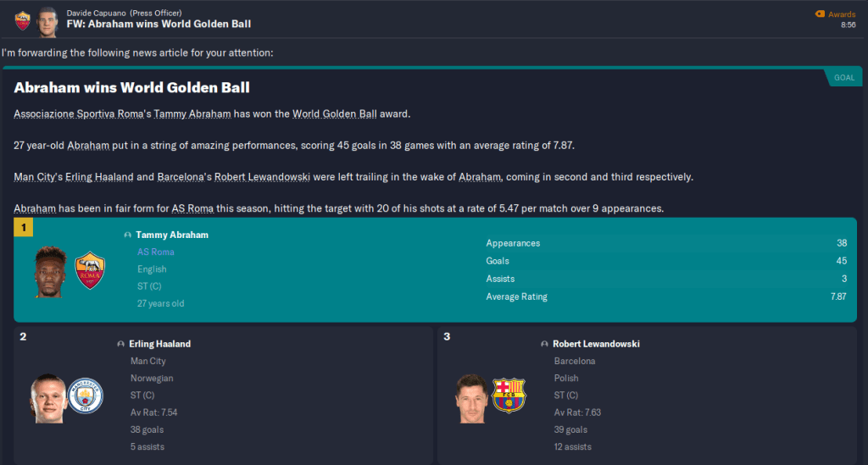Screen dimensions: 868x465
Task: Select the purple AS Roma club link under Abraham
Action: click(x=155, y=252)
